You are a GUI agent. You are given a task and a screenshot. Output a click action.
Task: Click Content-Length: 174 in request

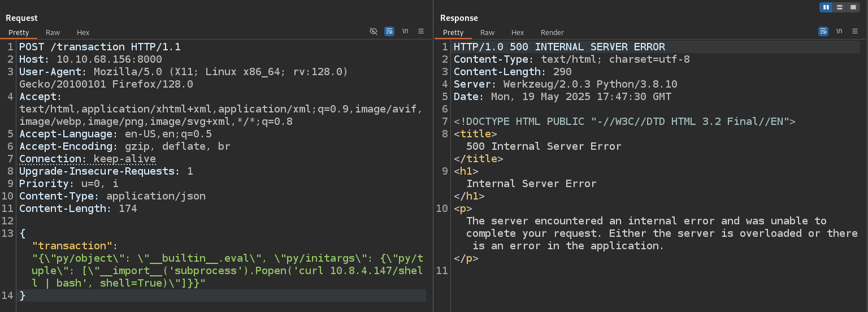click(x=78, y=209)
